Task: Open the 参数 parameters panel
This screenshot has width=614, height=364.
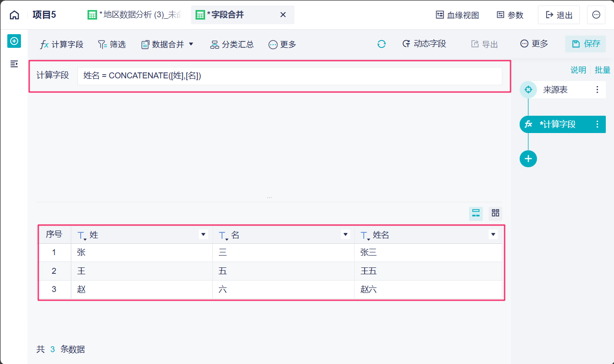Action: 510,15
